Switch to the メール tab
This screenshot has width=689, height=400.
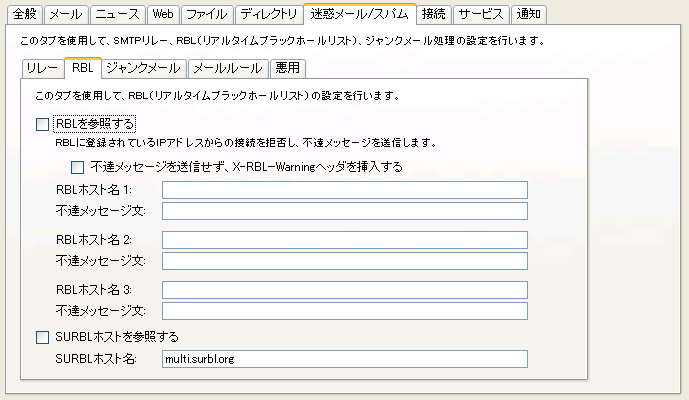tap(66, 14)
